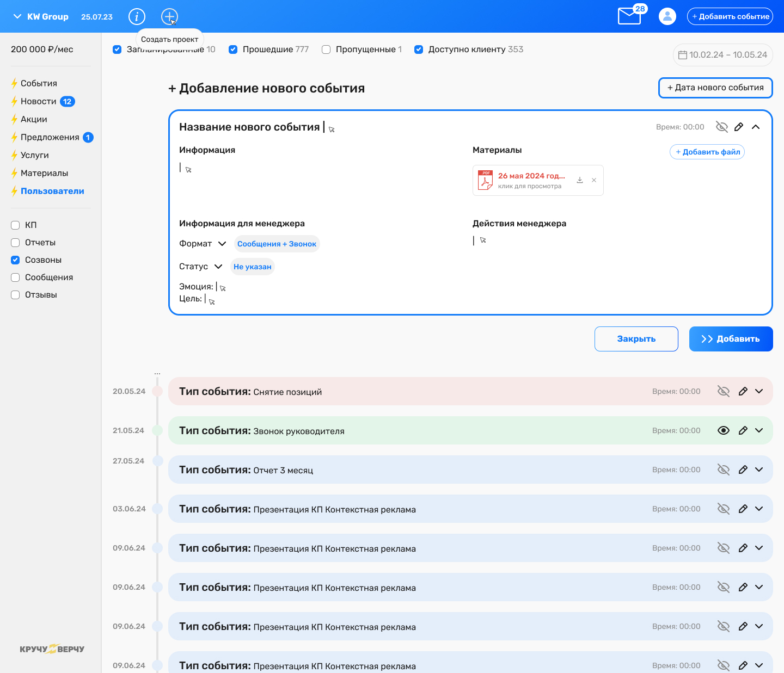Click the 21.05.24 green timeline dot

157,430
